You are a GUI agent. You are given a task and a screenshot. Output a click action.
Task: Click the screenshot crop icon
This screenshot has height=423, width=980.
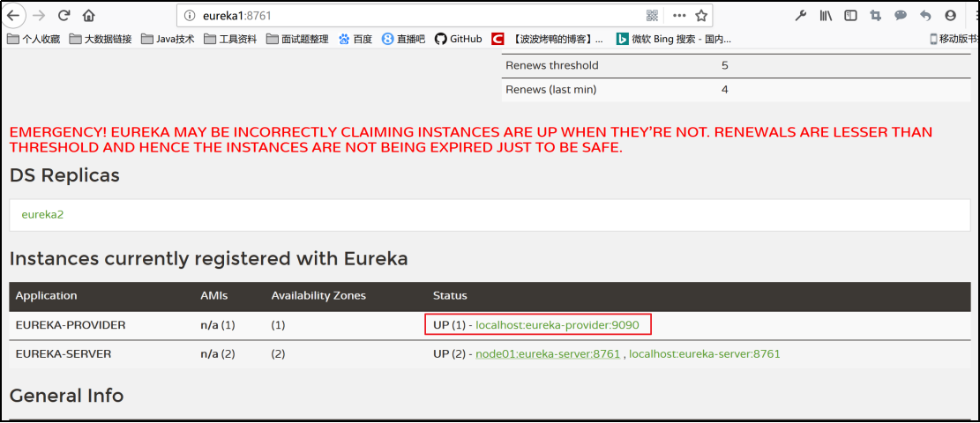[x=876, y=16]
